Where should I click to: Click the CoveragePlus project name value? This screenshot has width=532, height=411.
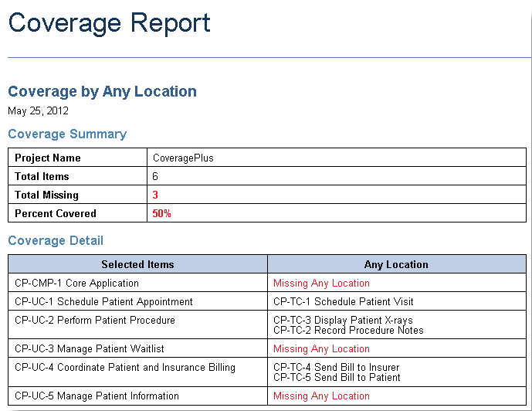coord(183,158)
